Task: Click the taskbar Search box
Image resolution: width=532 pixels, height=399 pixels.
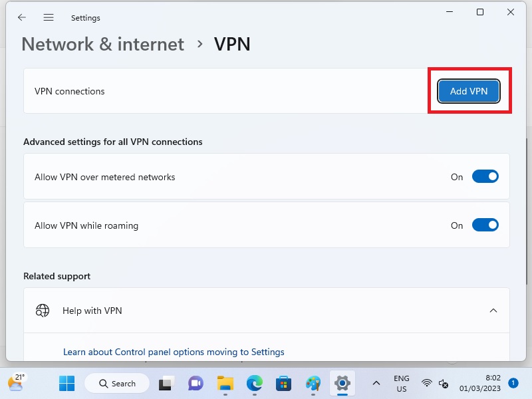Action: [x=117, y=384]
